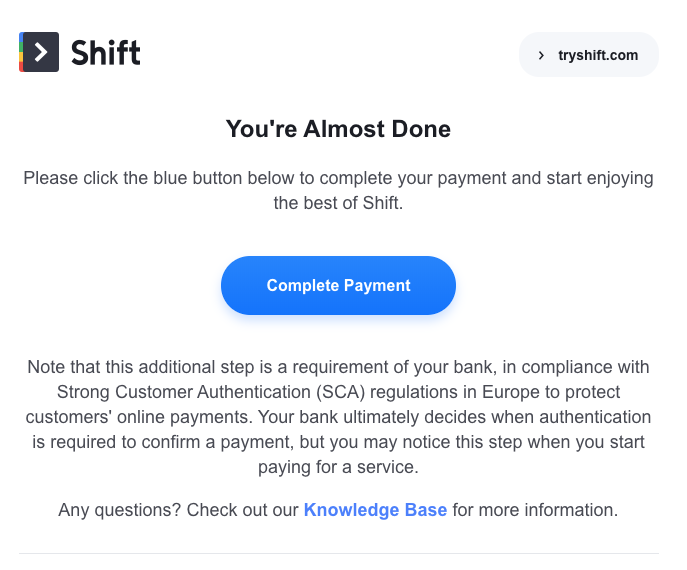Click the chevron icon beside tryshift.com

pyautogui.click(x=541, y=55)
